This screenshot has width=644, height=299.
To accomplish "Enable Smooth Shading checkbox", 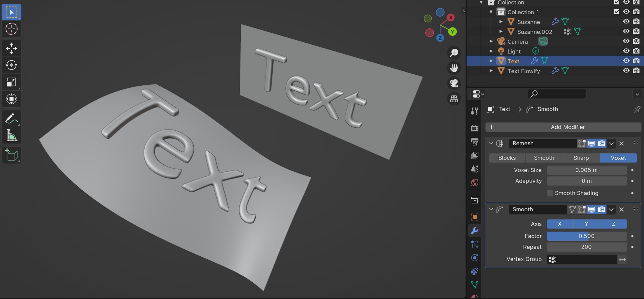I will (x=550, y=193).
